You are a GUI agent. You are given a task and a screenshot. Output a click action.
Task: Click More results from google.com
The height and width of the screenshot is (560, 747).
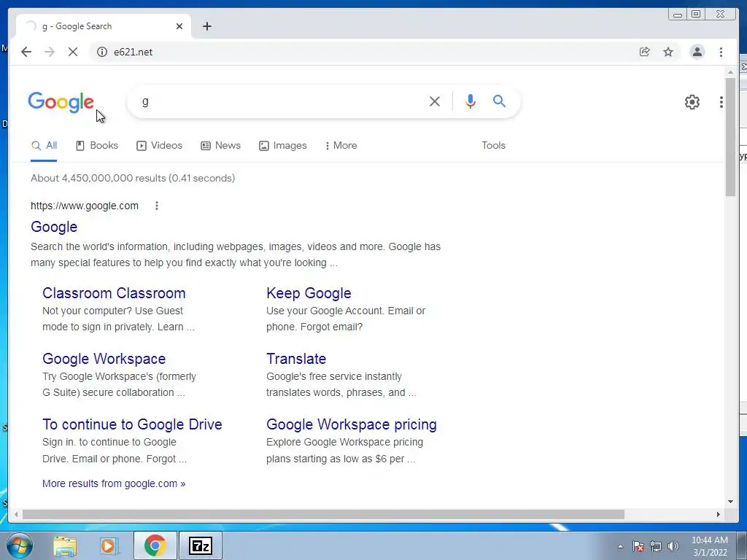[x=114, y=483]
